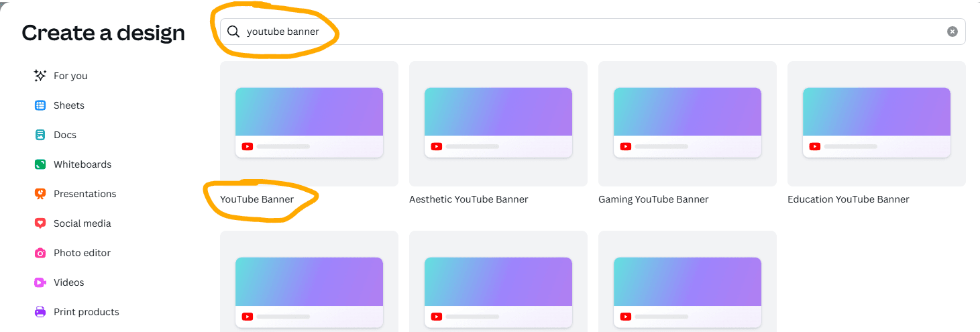The width and height of the screenshot is (980, 332).
Task: Click the Aesthetic YouTube Banner label
Action: tap(469, 199)
